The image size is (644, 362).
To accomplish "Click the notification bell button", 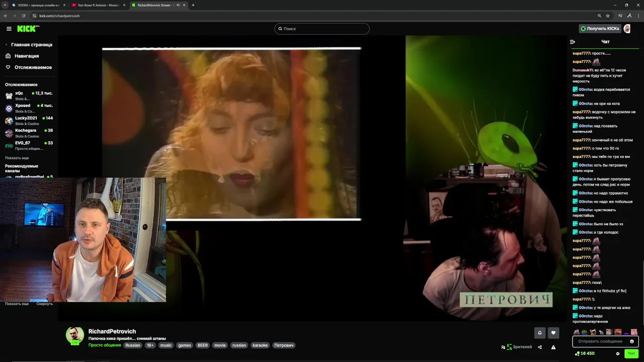I will tap(540, 332).
